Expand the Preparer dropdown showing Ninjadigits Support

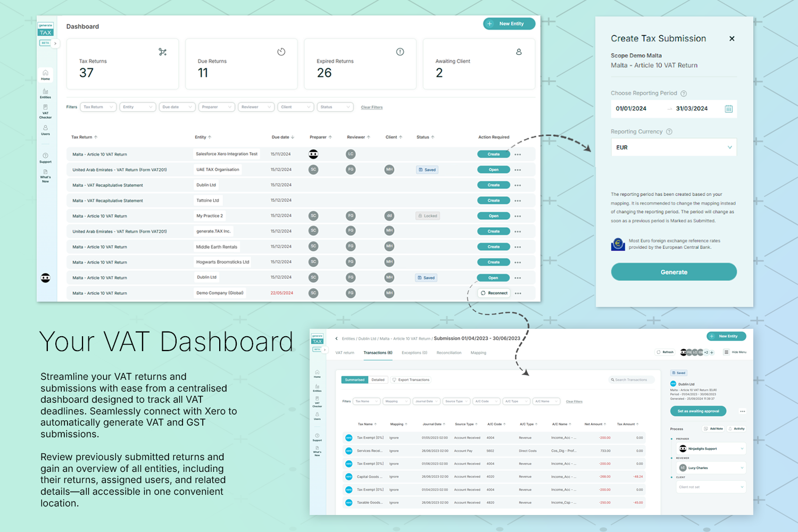tap(711, 449)
